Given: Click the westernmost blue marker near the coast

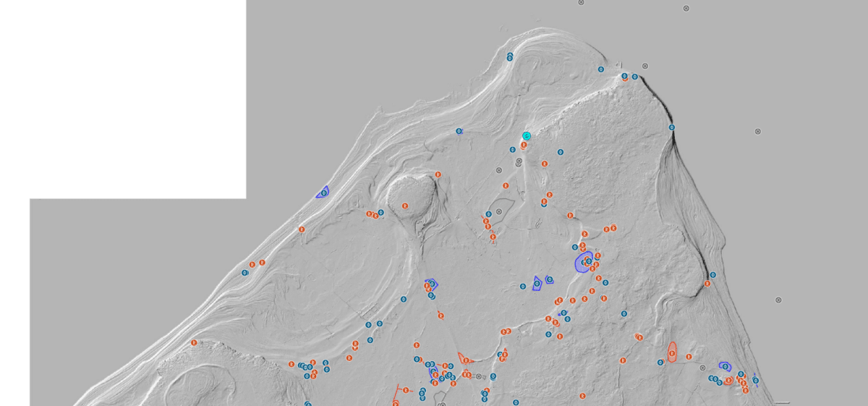Looking at the screenshot, I should pyautogui.click(x=244, y=273).
